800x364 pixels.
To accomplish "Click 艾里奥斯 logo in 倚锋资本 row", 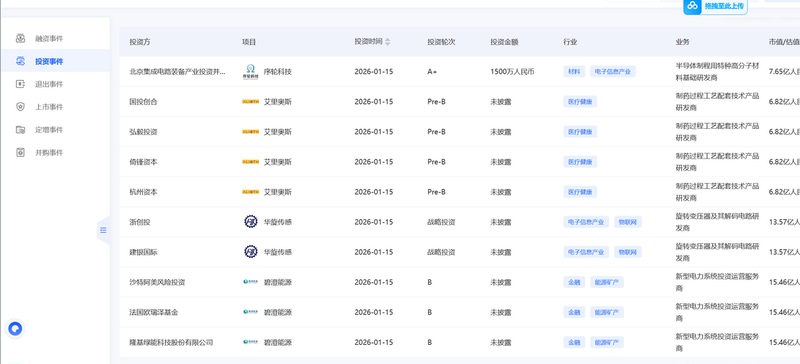I will 251,162.
